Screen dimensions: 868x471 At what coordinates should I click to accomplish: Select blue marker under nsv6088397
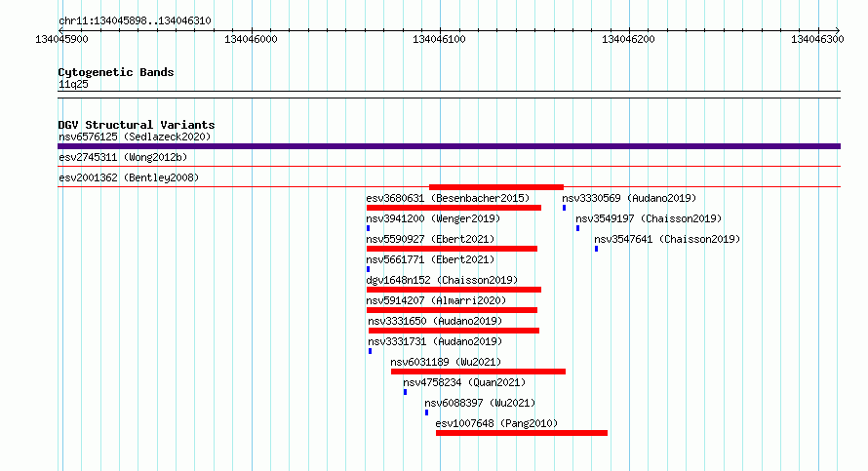[427, 412]
